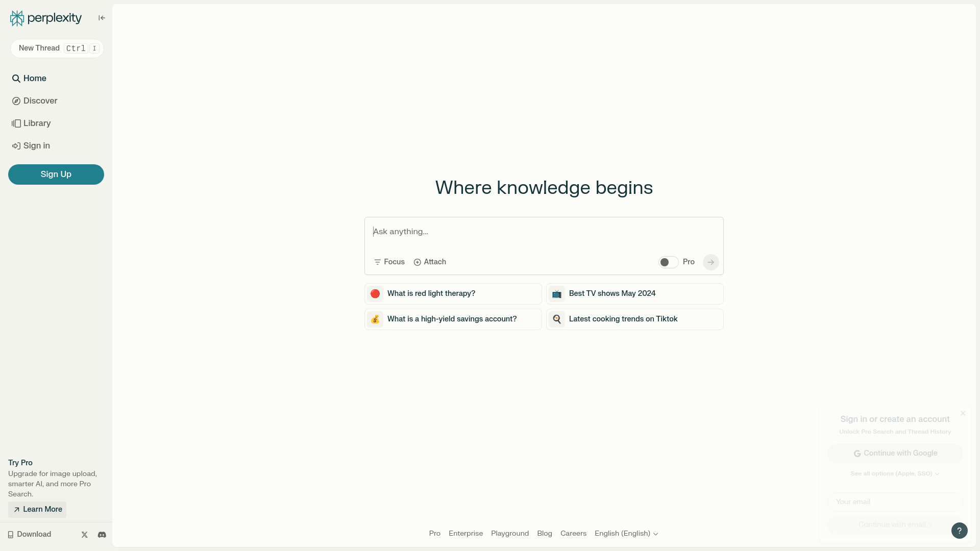Submit the query with the arrow button

pos(711,262)
